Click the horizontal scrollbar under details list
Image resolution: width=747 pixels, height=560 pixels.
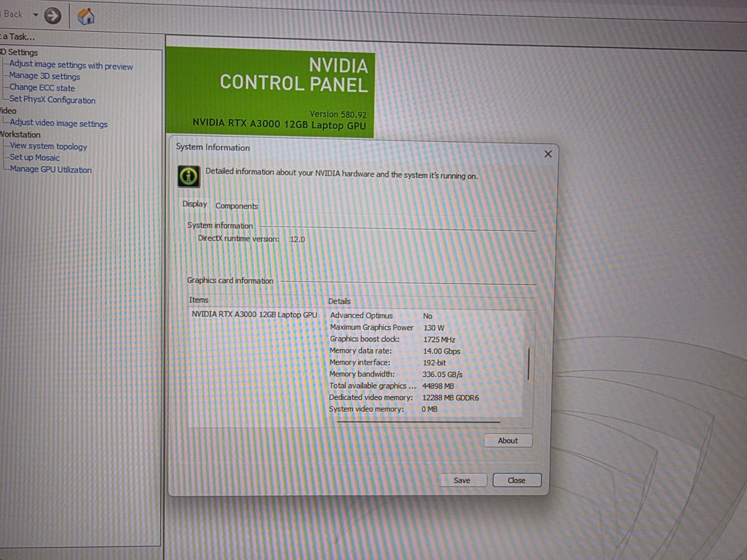418,422
